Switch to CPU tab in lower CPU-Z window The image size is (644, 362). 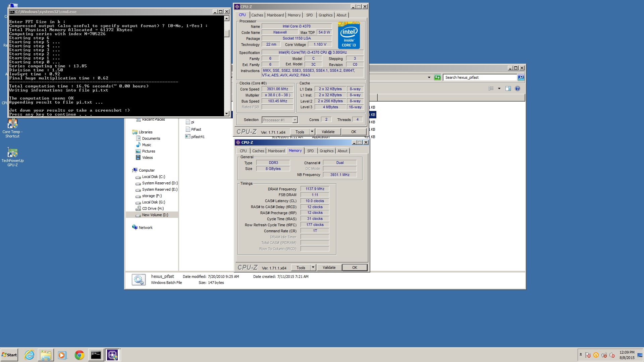(x=244, y=151)
